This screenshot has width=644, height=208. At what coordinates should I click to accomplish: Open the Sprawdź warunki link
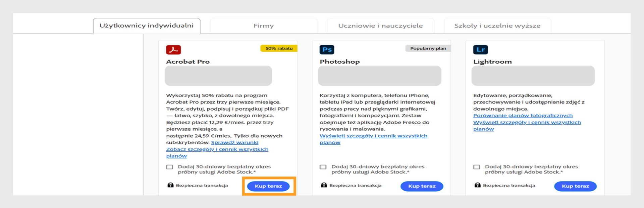point(234,142)
